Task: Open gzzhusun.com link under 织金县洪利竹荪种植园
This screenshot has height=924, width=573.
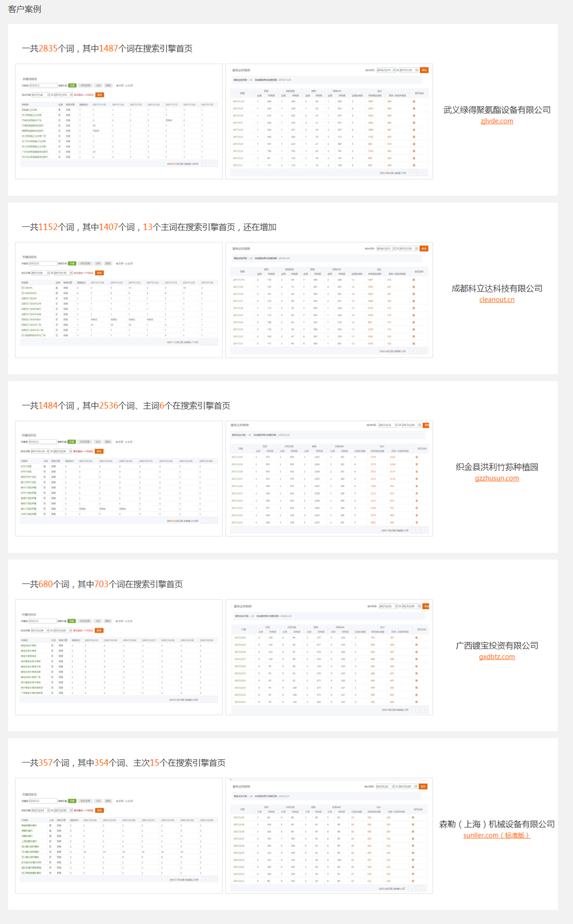Action: coord(497,478)
